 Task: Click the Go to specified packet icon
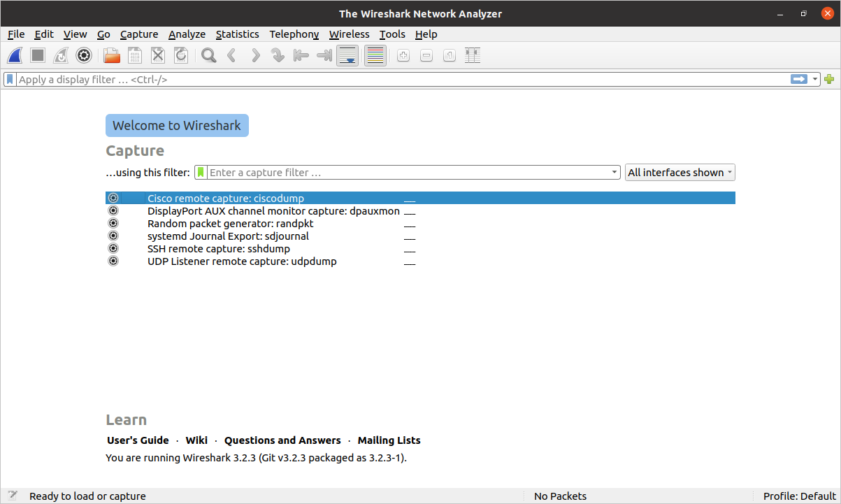pos(278,55)
